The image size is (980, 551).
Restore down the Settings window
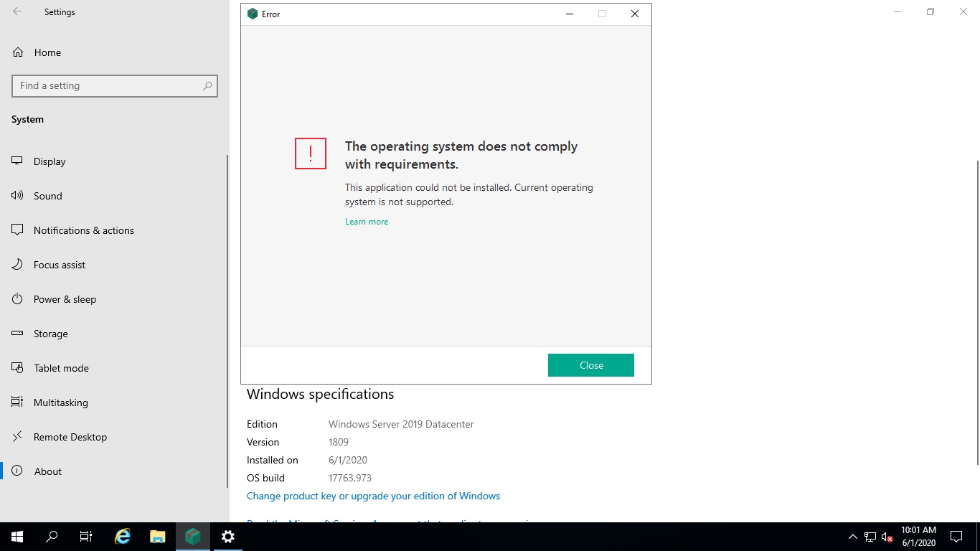tap(930, 11)
